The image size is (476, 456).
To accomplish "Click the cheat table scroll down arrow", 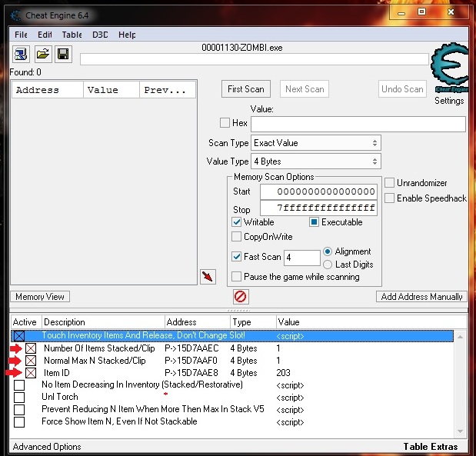I will click(x=460, y=431).
